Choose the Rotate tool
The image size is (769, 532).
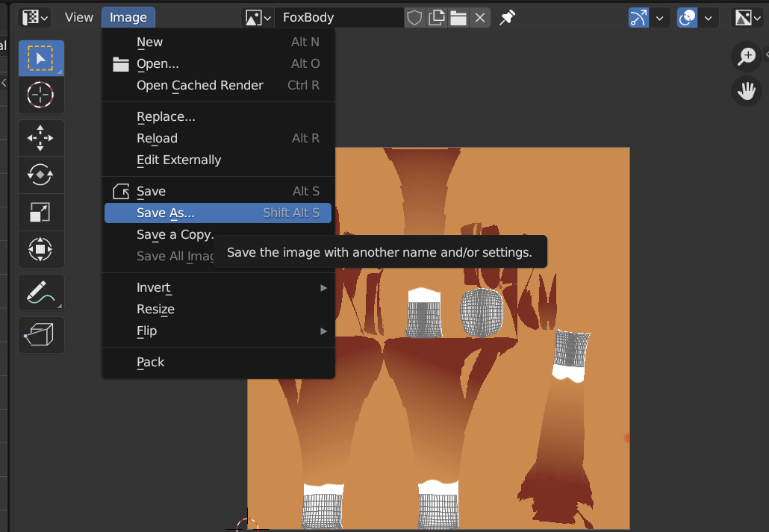pos(41,175)
